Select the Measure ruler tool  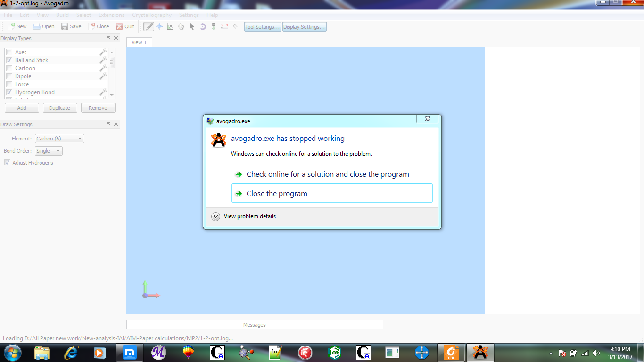pyautogui.click(x=224, y=26)
